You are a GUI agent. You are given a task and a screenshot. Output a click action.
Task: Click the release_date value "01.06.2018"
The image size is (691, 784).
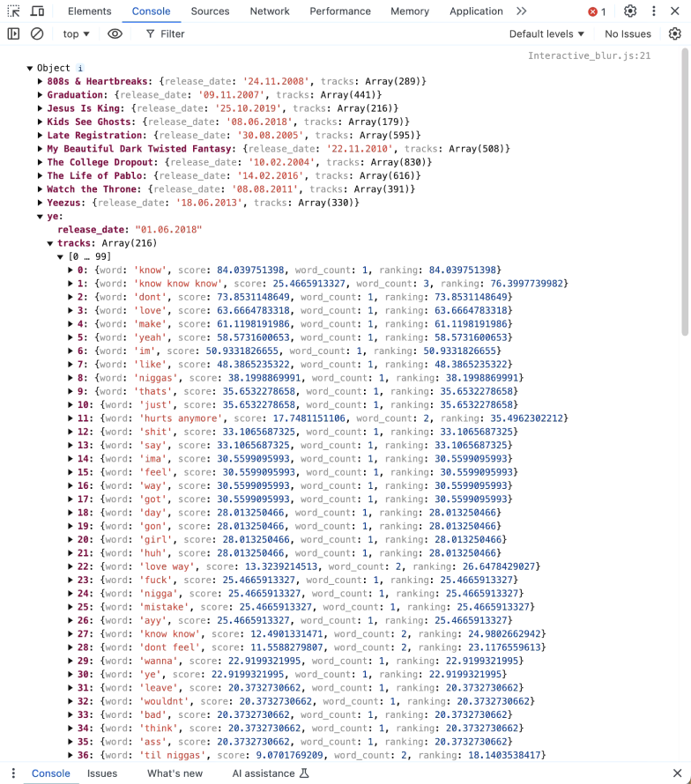pyautogui.click(x=168, y=230)
